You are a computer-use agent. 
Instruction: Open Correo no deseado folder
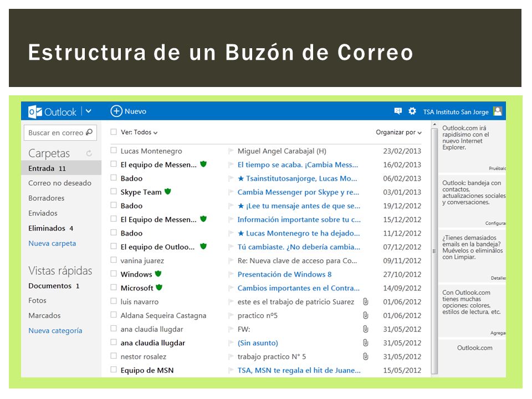(60, 183)
